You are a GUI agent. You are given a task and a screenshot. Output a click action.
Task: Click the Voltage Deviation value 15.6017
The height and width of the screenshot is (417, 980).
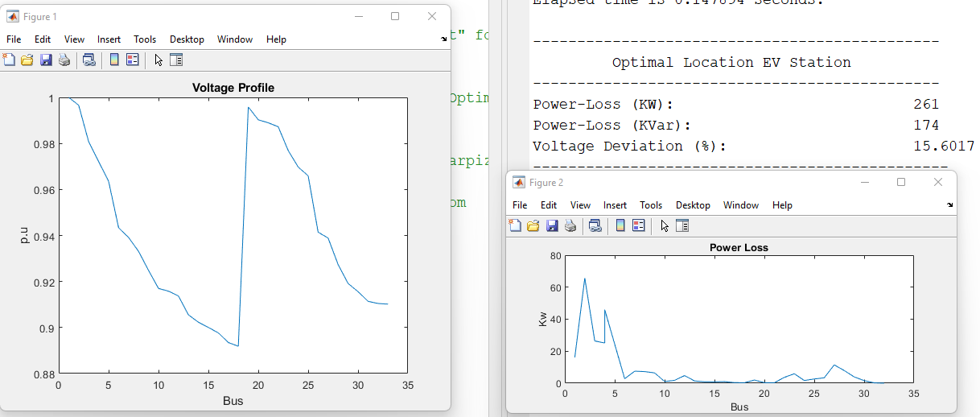(x=944, y=146)
